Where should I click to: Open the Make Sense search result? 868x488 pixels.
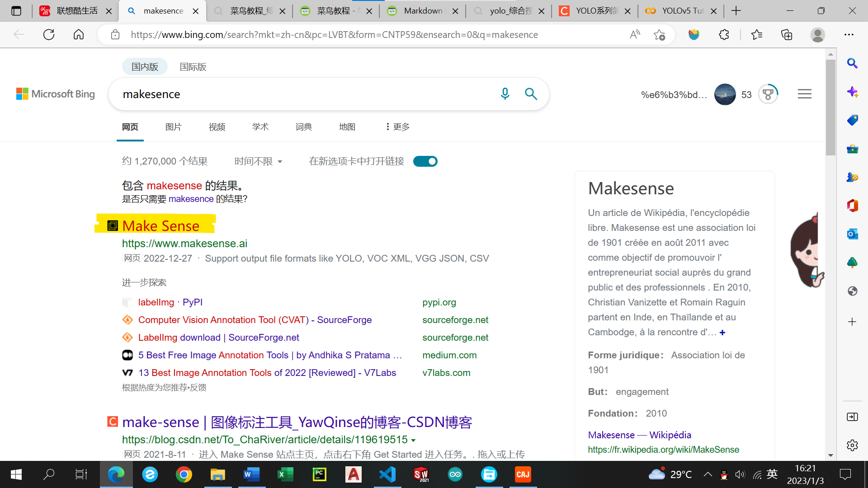[x=160, y=225]
